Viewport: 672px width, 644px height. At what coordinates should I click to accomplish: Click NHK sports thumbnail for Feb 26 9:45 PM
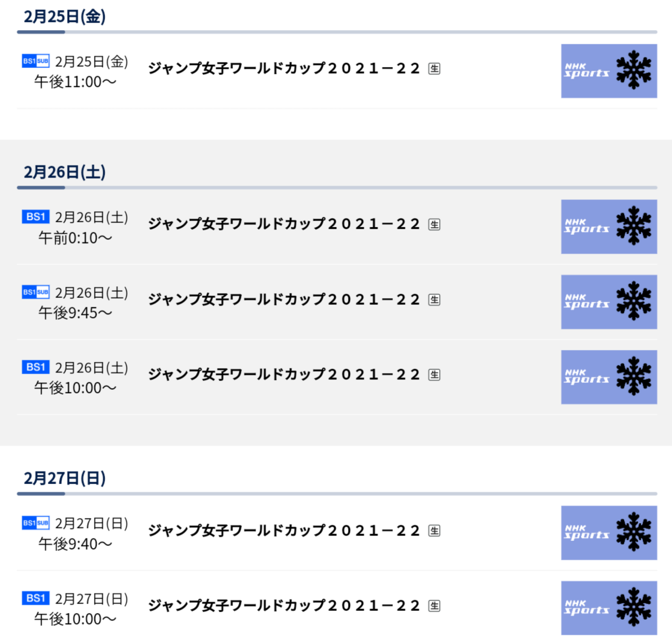(x=609, y=302)
